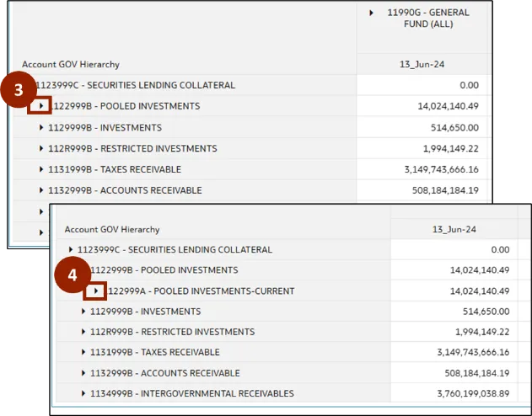
Task: Expand the 11990G - GENERAL FUND (ALL) column
Action: (372, 13)
